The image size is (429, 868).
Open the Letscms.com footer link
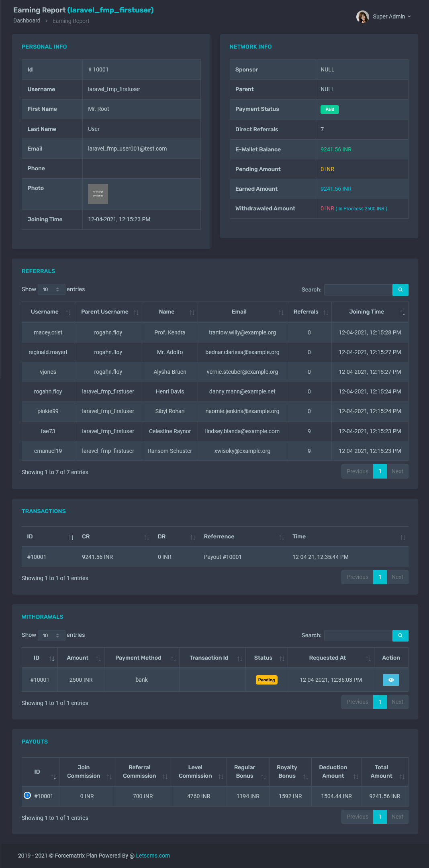153,856
